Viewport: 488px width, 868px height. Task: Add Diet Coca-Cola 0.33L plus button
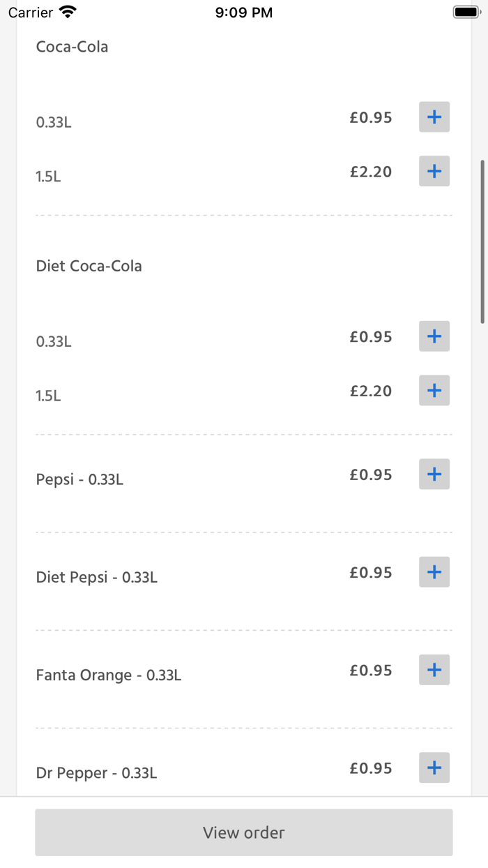click(x=434, y=336)
